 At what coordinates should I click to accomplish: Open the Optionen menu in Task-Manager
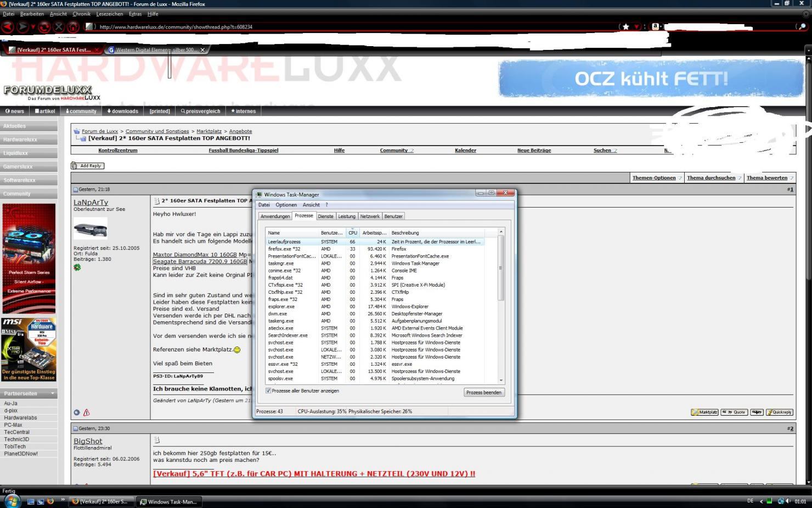point(286,205)
